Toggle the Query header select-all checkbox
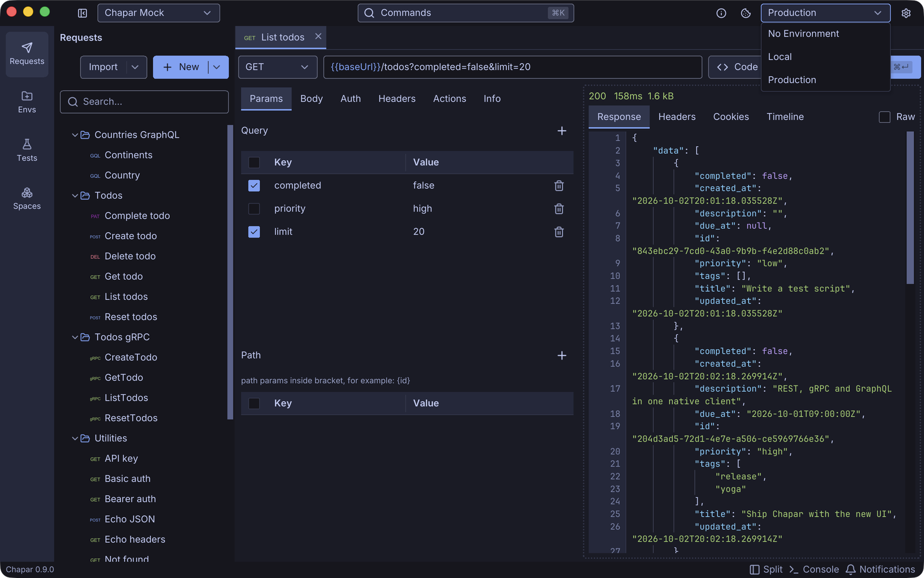The height and width of the screenshot is (578, 924). (x=254, y=162)
